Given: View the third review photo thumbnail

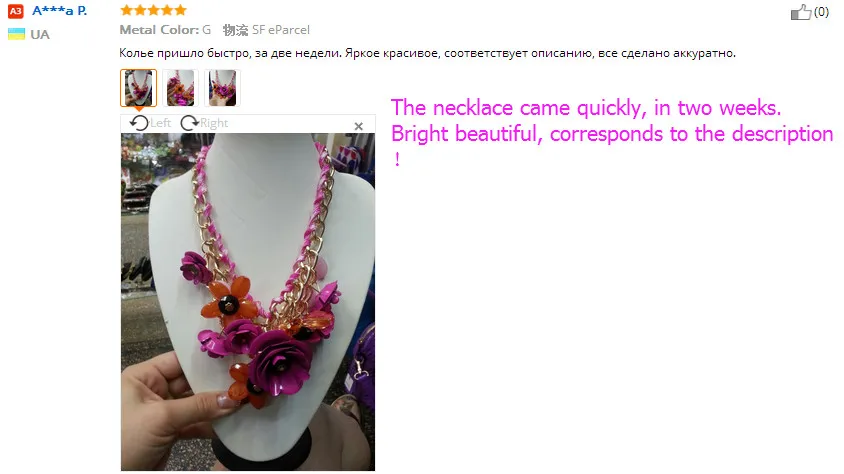Looking at the screenshot, I should point(222,88).
